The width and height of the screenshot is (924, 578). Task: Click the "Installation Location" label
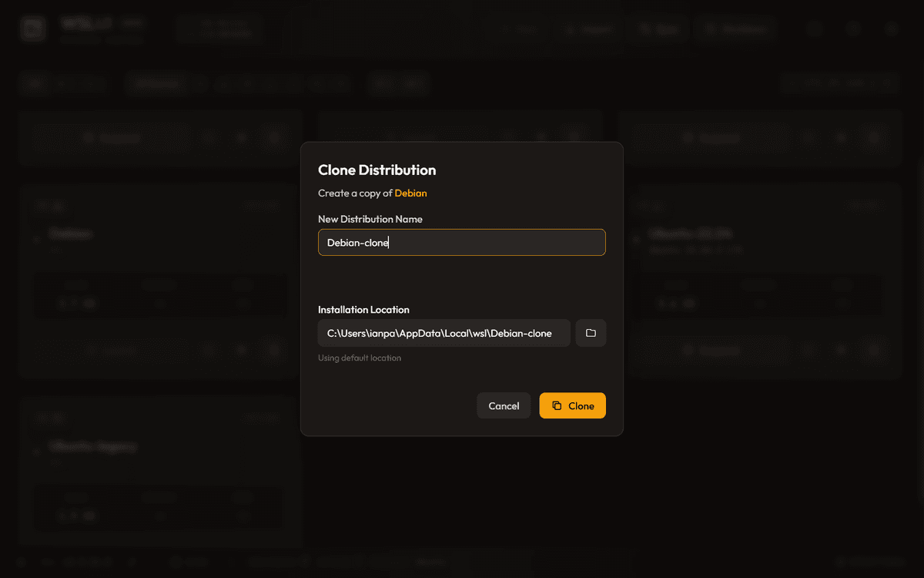[363, 309]
